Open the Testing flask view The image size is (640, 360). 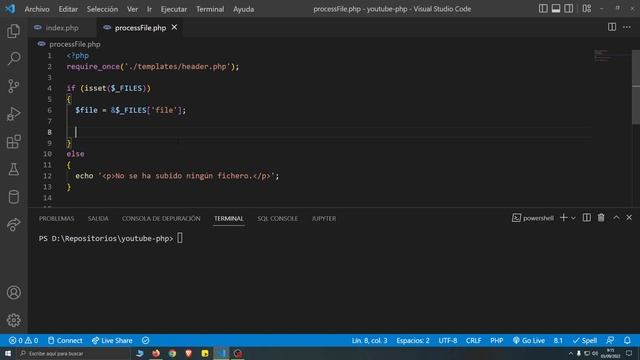[x=13, y=169]
